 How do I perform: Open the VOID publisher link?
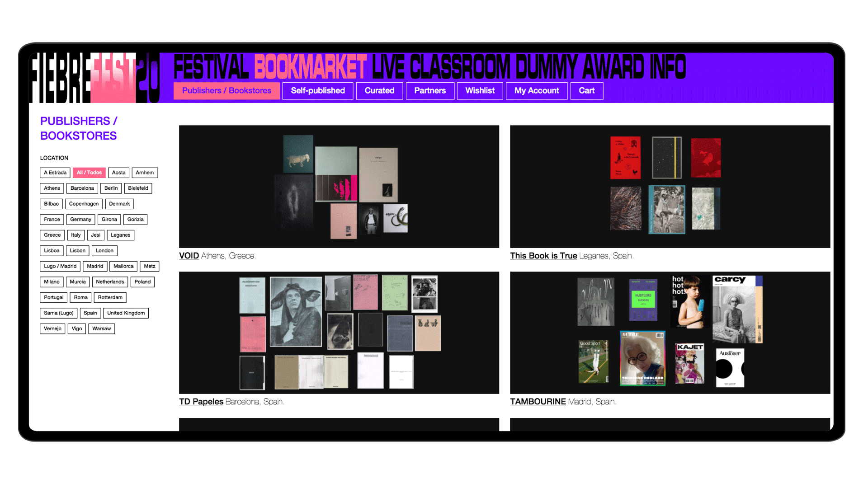(189, 256)
